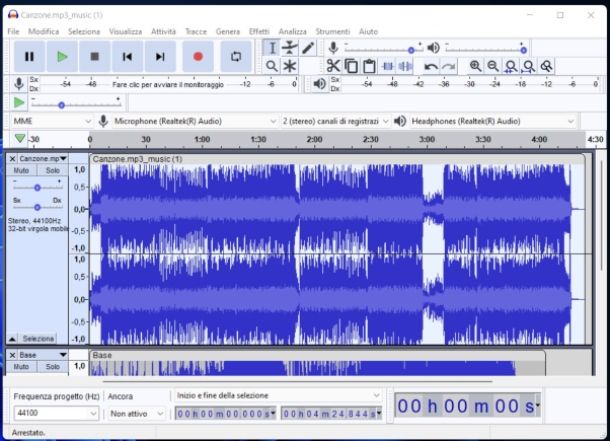Click the Stop playback button
Screen dimensions: 610x441
pyautogui.click(x=95, y=57)
